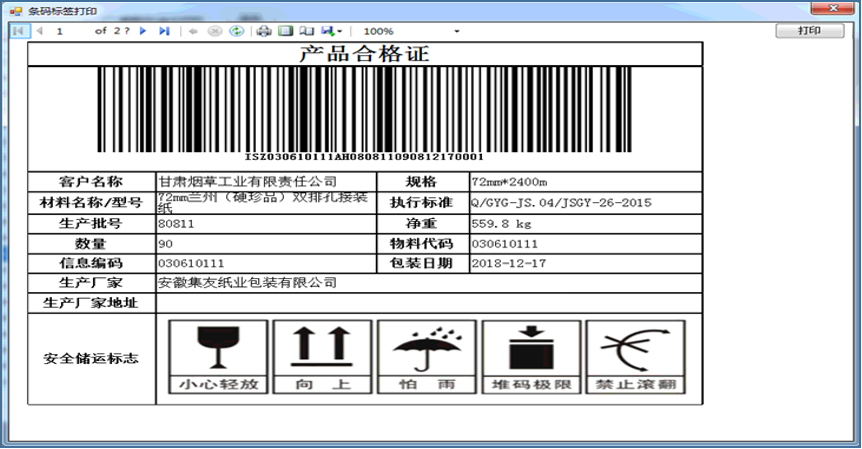Screen dimensions: 862x449
Task: Go to next page arrow
Action: pyautogui.click(x=143, y=31)
